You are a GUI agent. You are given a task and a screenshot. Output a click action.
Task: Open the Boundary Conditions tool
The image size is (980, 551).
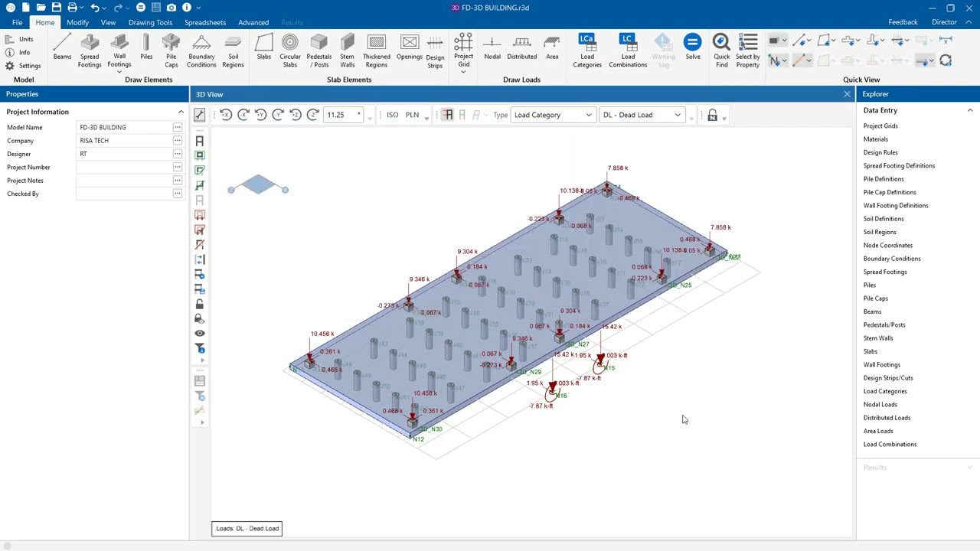click(x=201, y=51)
